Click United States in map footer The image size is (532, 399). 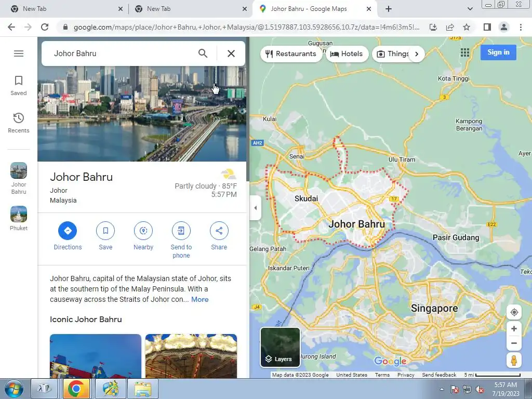pos(352,375)
